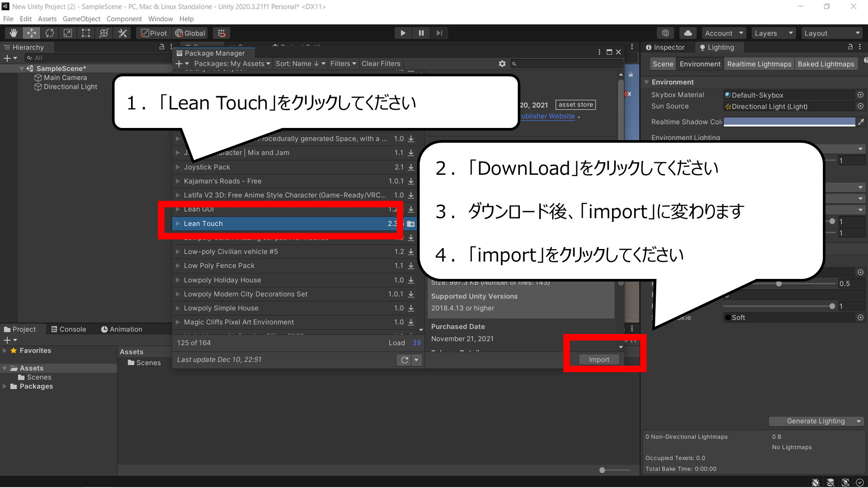Click the import icon on Lean Touch row

point(411,224)
